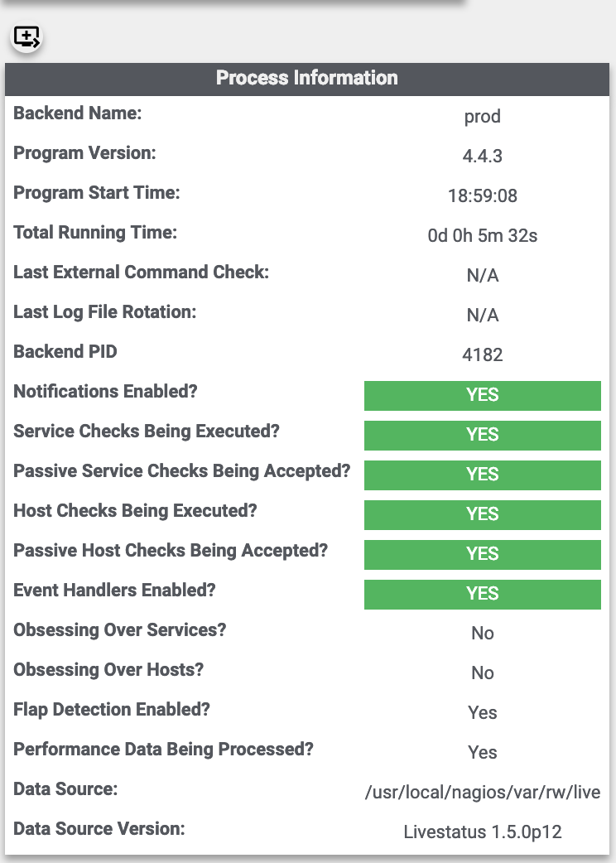Screen dimensions: 616x863
Task: Select the backend name value prod
Action: pyautogui.click(x=482, y=117)
